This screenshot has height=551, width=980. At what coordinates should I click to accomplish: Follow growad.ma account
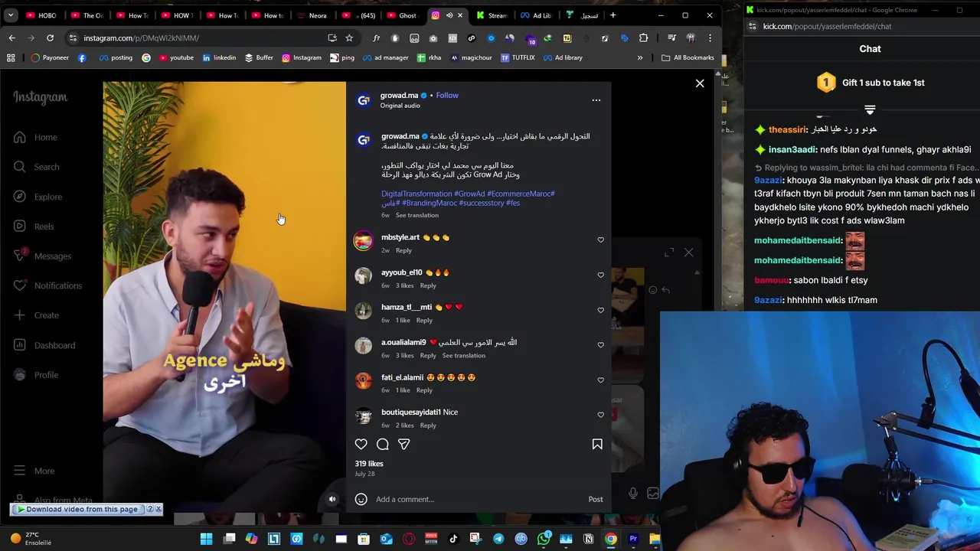pos(447,96)
